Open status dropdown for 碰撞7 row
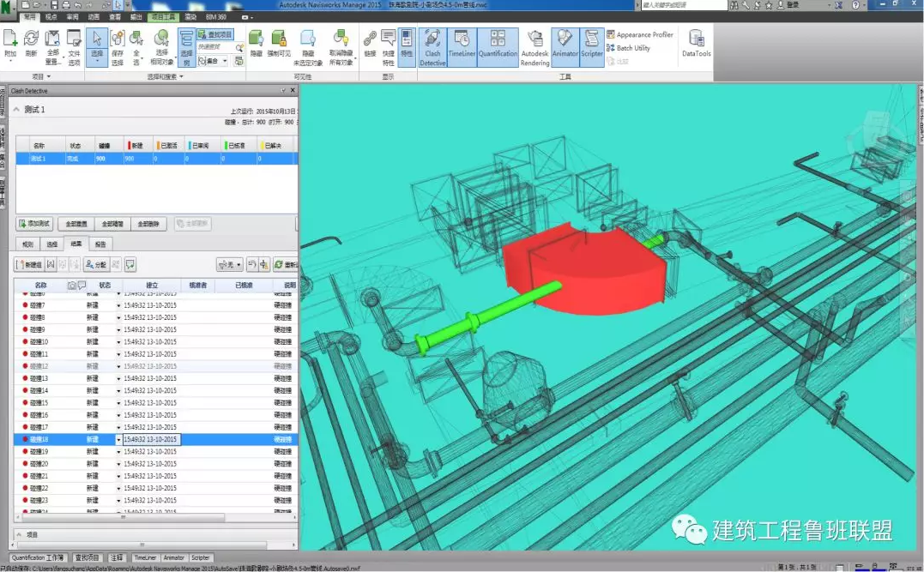Screen dimensions: 924x572 (118, 305)
